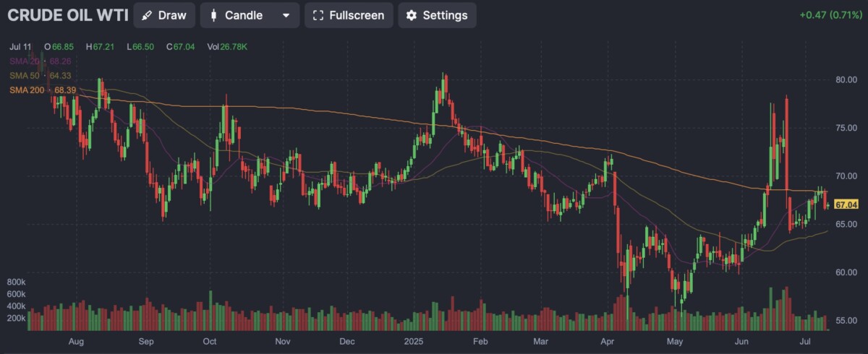Screen dimensions: 868x354
Task: Select the Oct label on time axis
Action: pyautogui.click(x=210, y=340)
